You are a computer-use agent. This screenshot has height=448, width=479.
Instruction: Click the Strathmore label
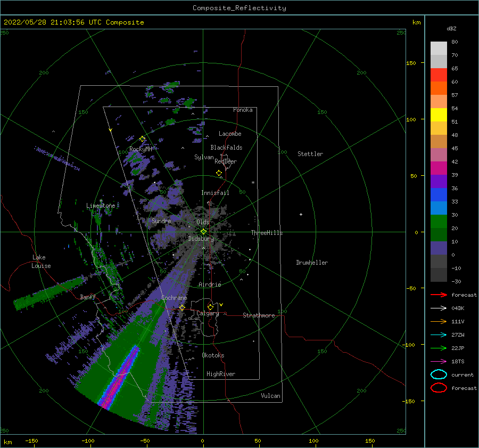point(259,315)
